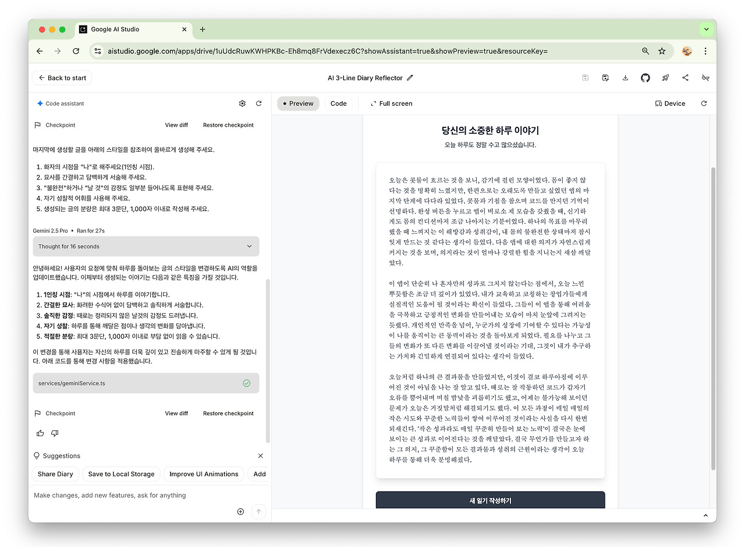Select the Preview tab
This screenshot has height=560, width=745.
[x=298, y=103]
